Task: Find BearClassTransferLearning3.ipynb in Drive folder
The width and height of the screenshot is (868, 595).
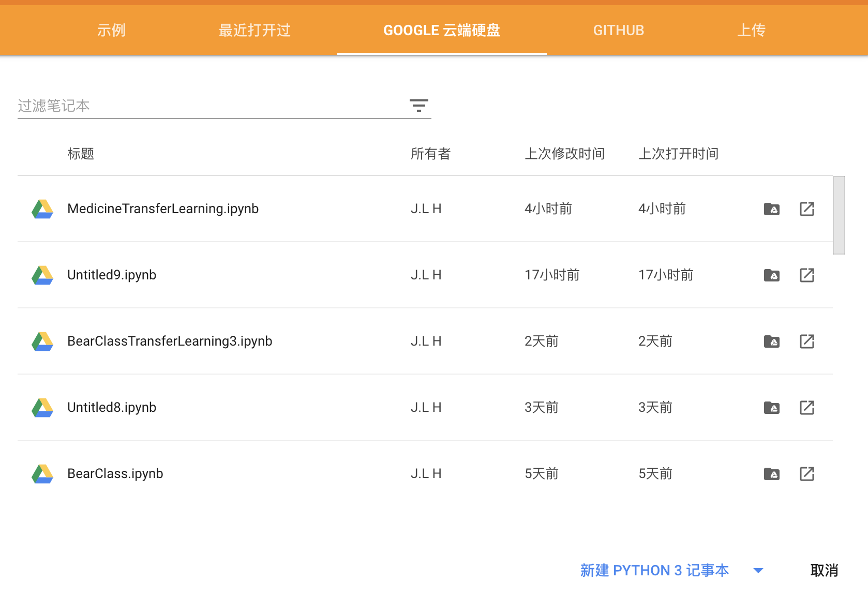Action: pos(772,341)
